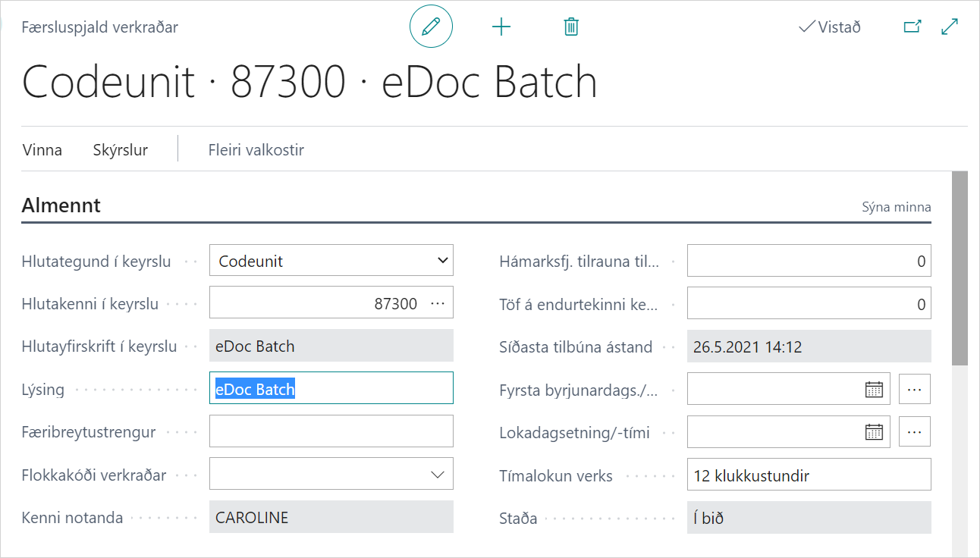This screenshot has height=558, width=980.
Task: Click the Codeunit · 87300 · eDoc Batch title
Action: point(309,82)
